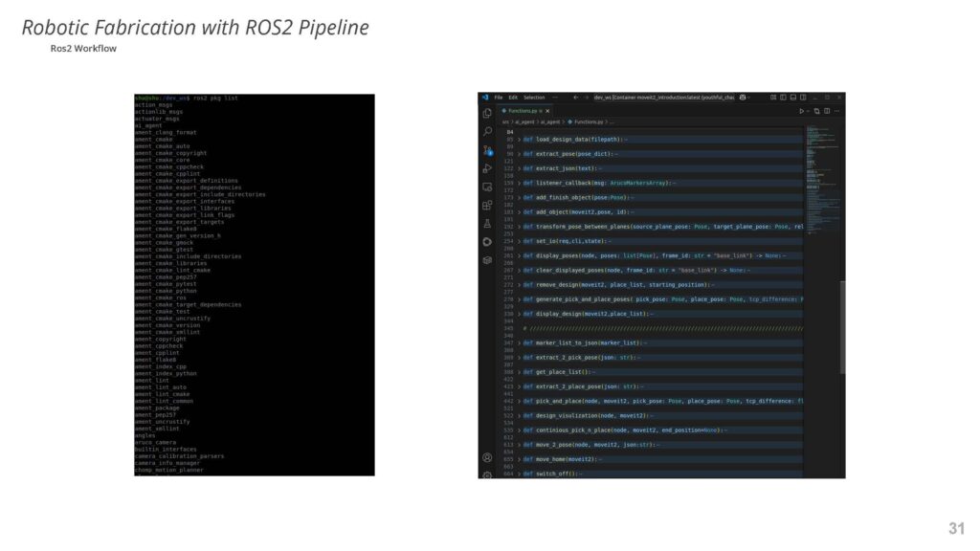Open the Source Control view with badge
This screenshot has width=980, height=551.
(x=487, y=150)
